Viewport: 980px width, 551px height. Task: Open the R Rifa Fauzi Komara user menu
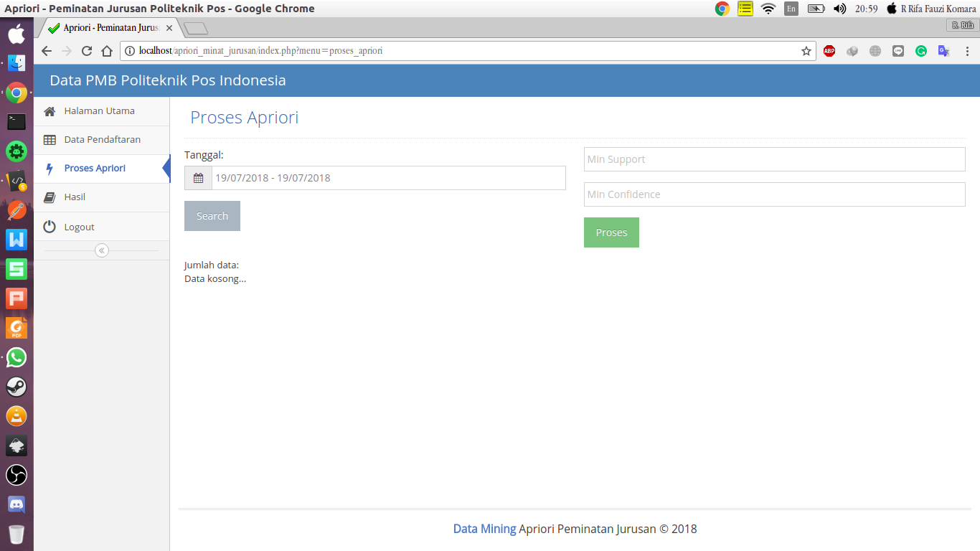(931, 9)
